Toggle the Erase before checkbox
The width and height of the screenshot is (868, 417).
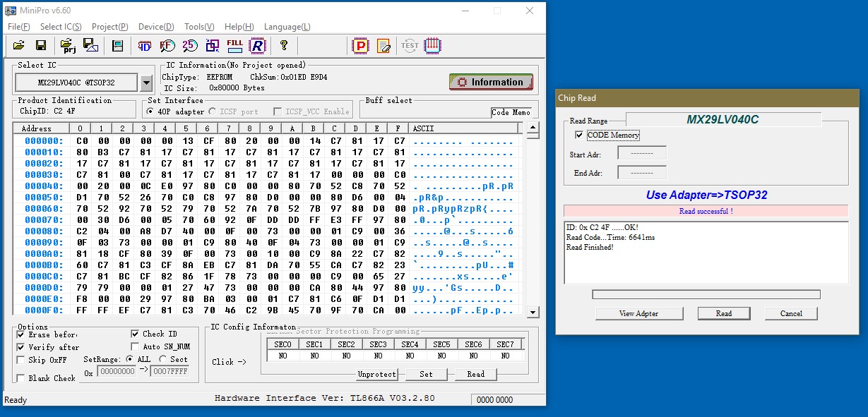click(x=20, y=334)
